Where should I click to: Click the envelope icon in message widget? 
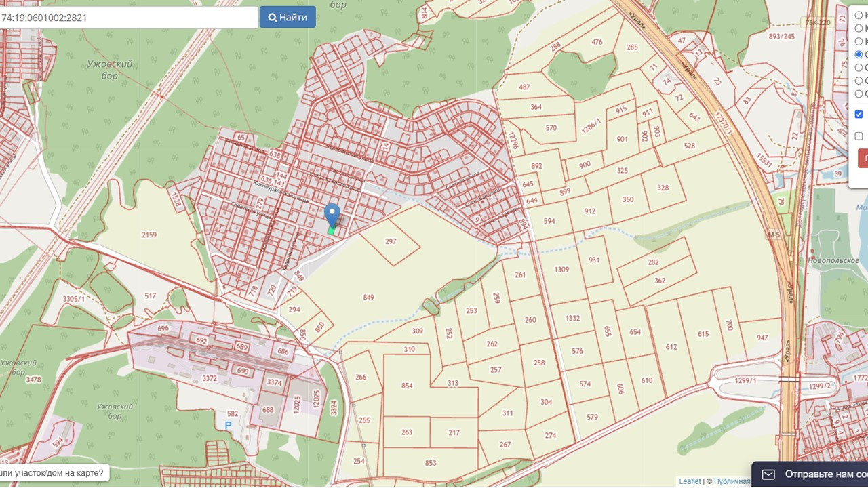pos(768,474)
